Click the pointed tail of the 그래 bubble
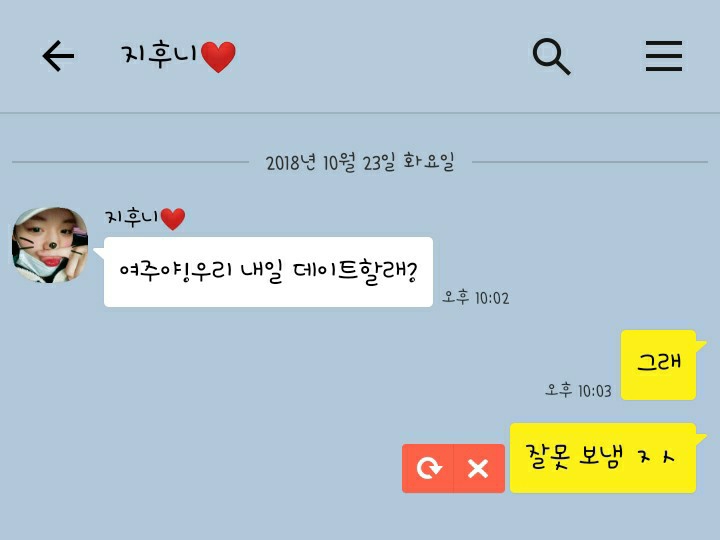Screen dimensions: 720x540 pyautogui.click(x=701, y=346)
